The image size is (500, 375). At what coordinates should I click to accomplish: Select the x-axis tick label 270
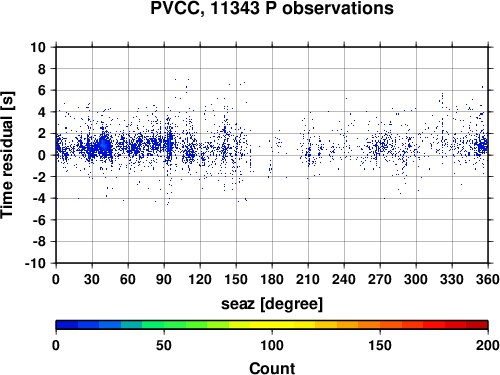pos(380,279)
